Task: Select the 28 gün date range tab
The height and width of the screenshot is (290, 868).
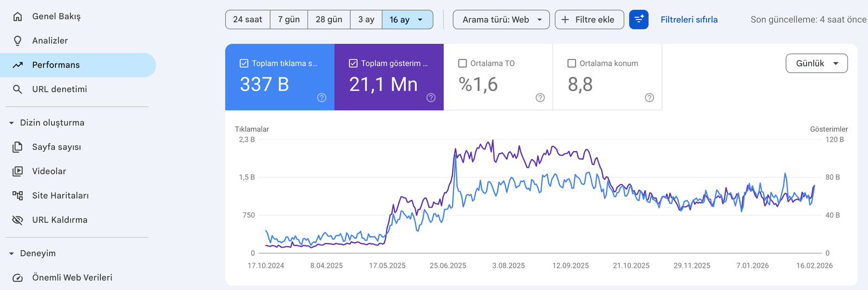Action: pyautogui.click(x=329, y=20)
